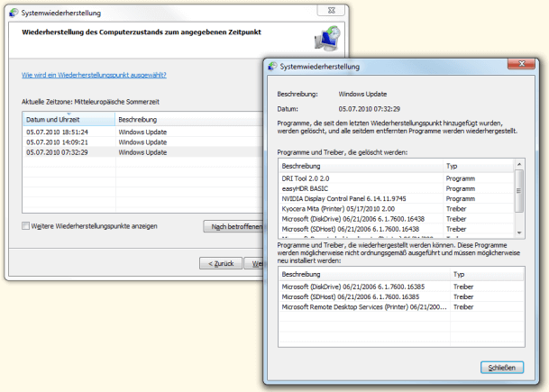Click date value '05.07.2010 07:32:29' in front dialog
This screenshot has height=392, width=549.
click(369, 109)
